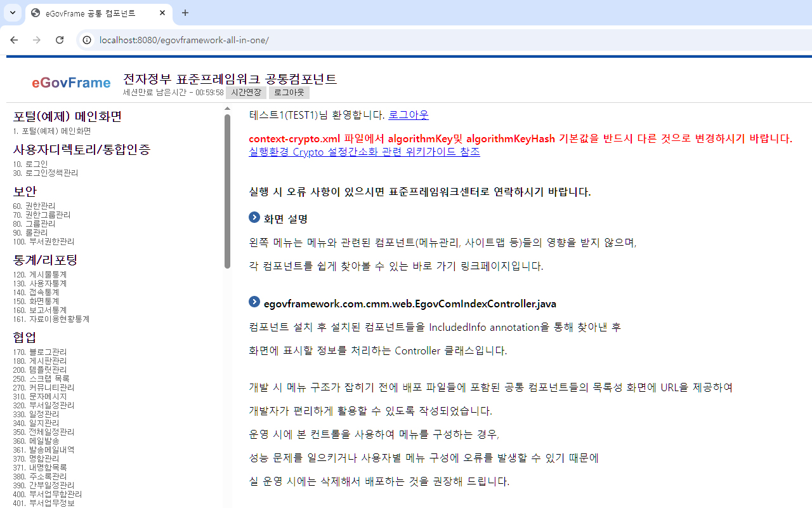Viewport: 812px width, 508px height.
Task: Close the eGovFrame 공통 컴포넌트 tab
Action: [x=162, y=13]
